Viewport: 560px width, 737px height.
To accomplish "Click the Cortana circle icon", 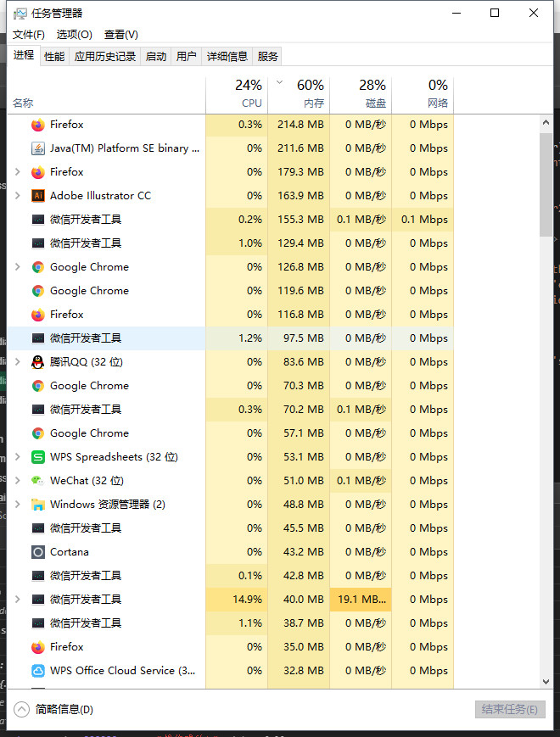I will (38, 552).
